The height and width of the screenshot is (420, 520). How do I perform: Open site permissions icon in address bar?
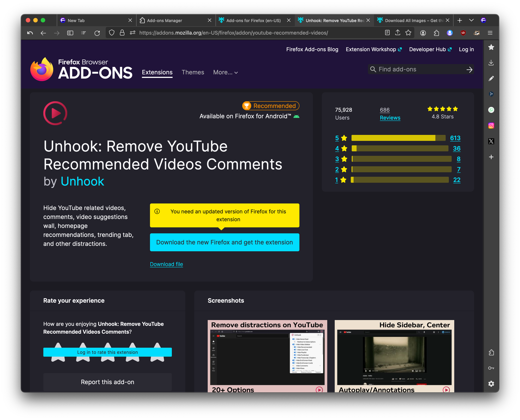pos(133,33)
